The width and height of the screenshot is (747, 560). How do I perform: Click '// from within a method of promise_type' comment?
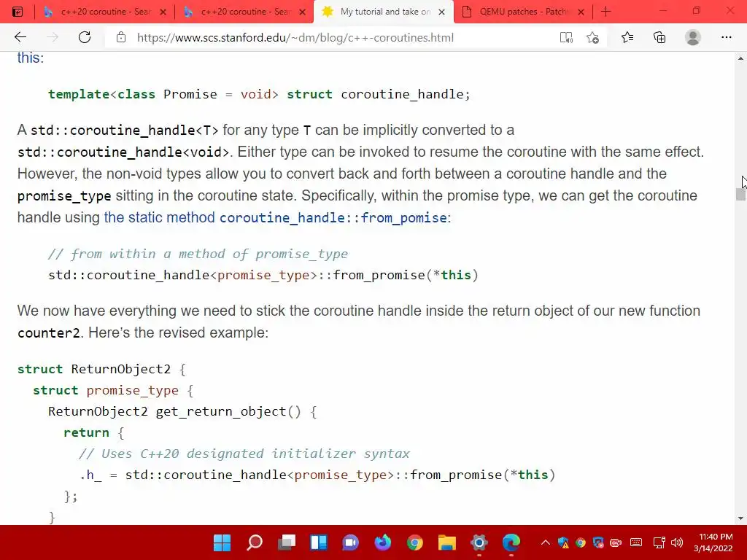pos(198,254)
